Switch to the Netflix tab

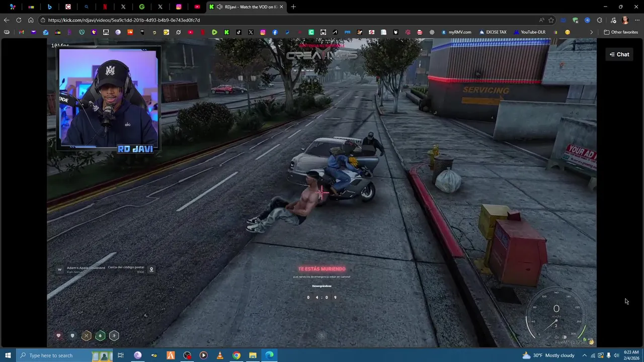click(x=105, y=7)
